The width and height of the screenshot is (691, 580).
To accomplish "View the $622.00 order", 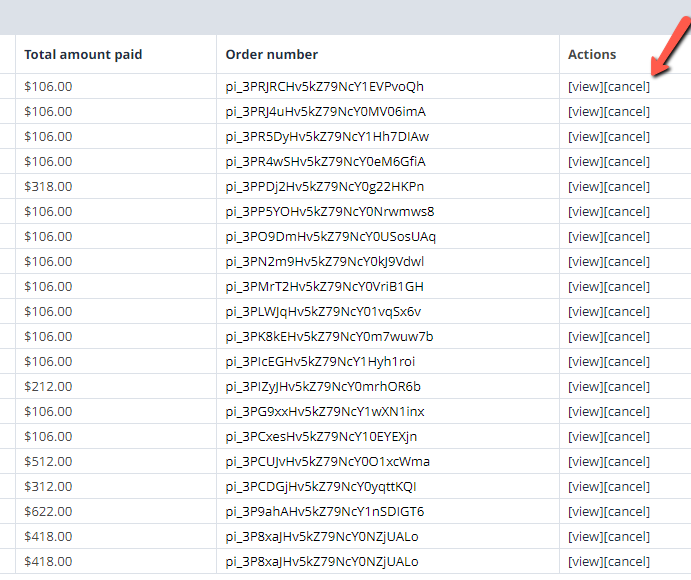I will pos(586,511).
